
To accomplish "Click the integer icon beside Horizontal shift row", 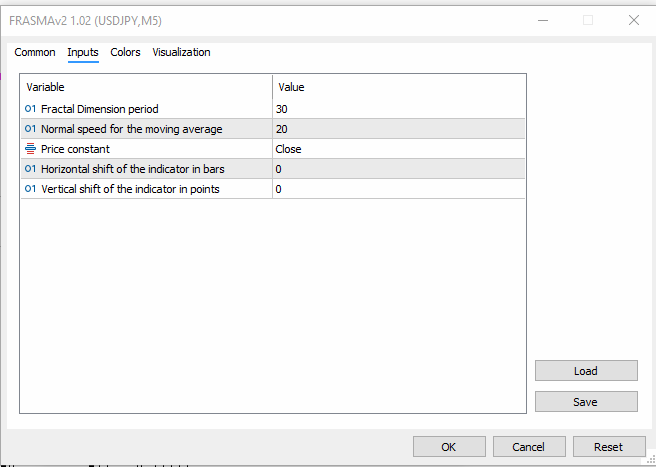I will click(x=30, y=169).
